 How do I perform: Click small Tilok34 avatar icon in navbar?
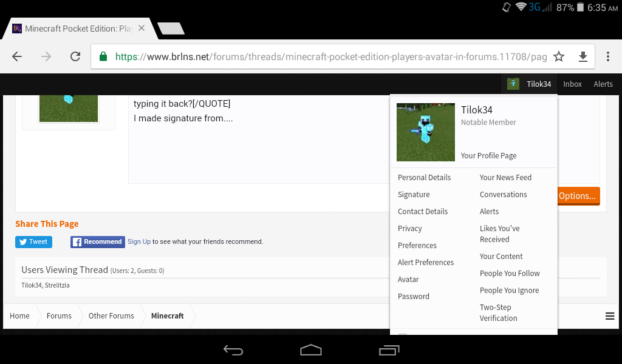pyautogui.click(x=513, y=84)
